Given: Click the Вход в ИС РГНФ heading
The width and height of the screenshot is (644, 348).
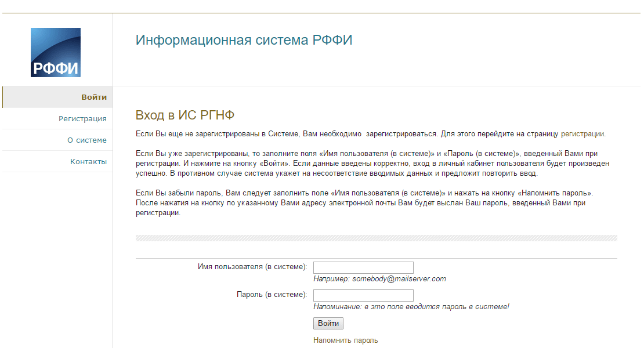Looking at the screenshot, I should pyautogui.click(x=185, y=115).
